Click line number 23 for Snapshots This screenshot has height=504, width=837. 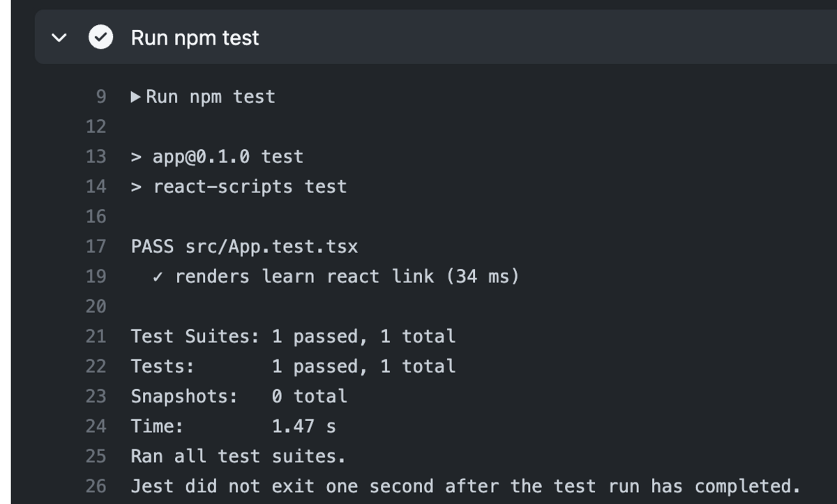click(96, 397)
